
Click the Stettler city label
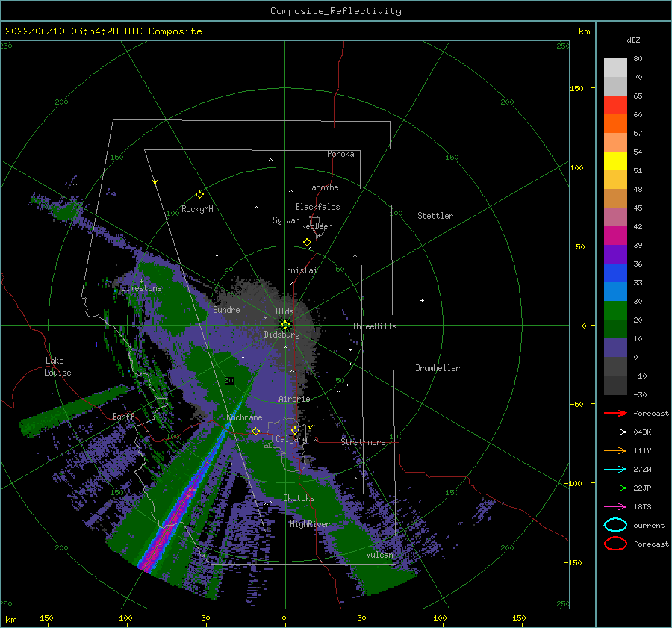pyautogui.click(x=435, y=216)
